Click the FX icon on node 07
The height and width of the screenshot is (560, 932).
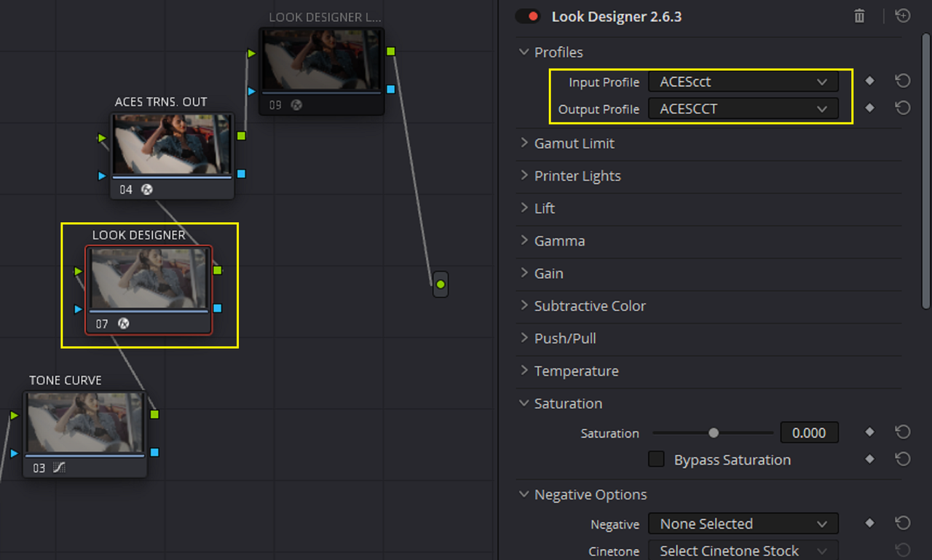coord(124,323)
